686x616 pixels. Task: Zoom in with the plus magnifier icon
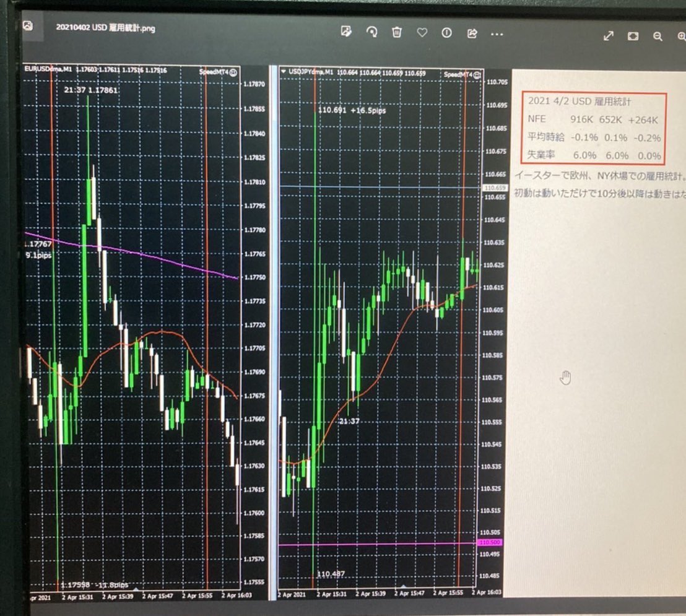pos(682,37)
